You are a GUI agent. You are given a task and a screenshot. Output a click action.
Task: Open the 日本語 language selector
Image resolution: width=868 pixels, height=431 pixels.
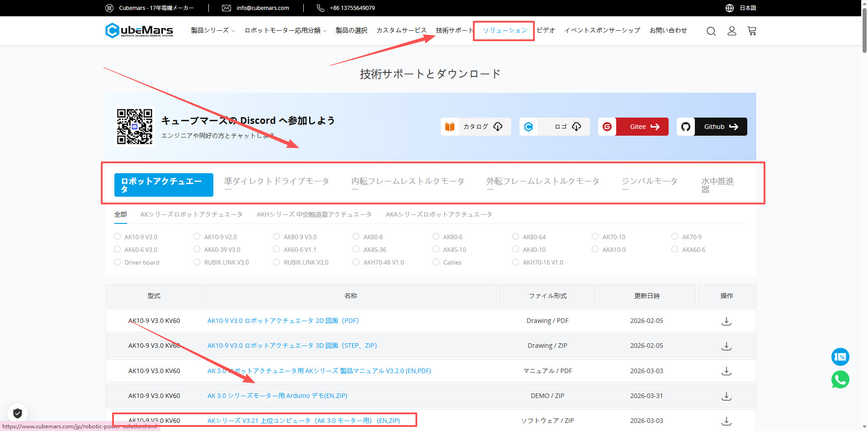[x=741, y=8]
